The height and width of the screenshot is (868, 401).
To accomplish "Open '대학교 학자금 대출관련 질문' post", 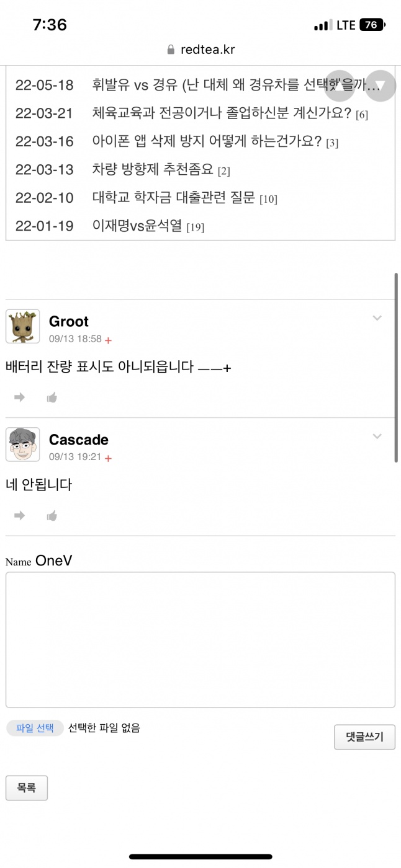I will point(176,198).
